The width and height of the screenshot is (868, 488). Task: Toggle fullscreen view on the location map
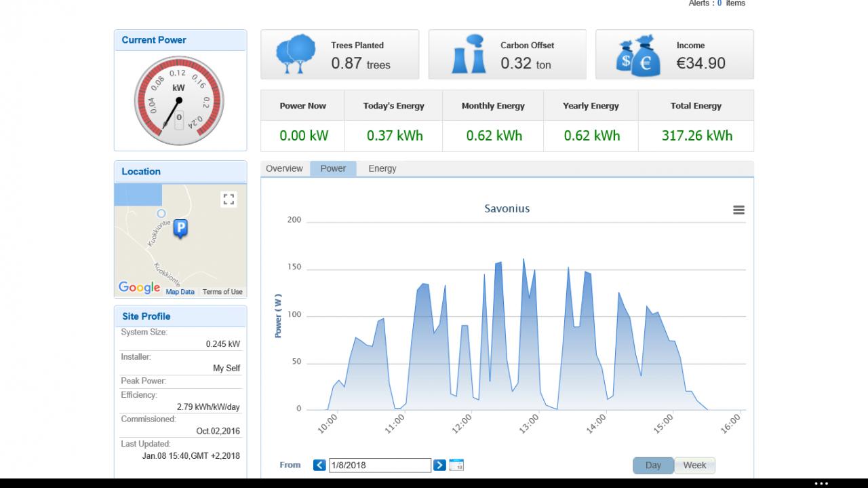(x=229, y=199)
